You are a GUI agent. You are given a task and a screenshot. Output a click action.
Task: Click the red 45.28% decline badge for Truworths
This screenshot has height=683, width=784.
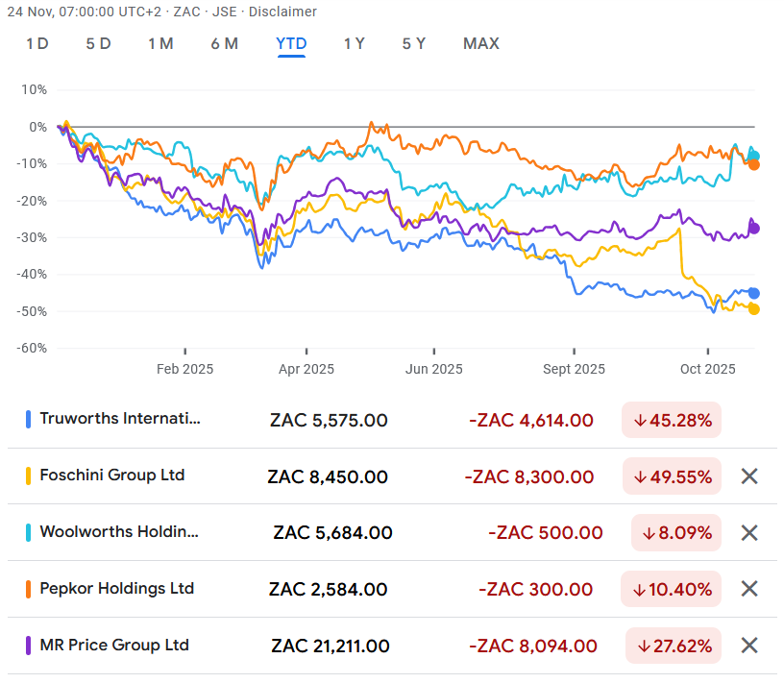pyautogui.click(x=672, y=420)
